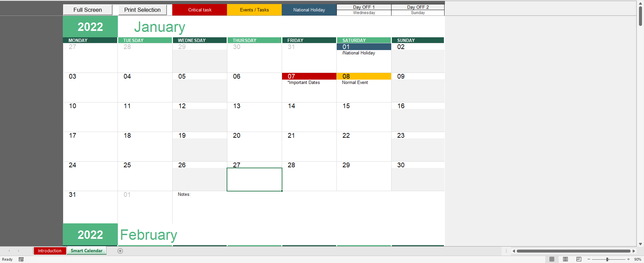Switch to Page Layout view icon
The image size is (644, 263).
(x=565, y=259)
